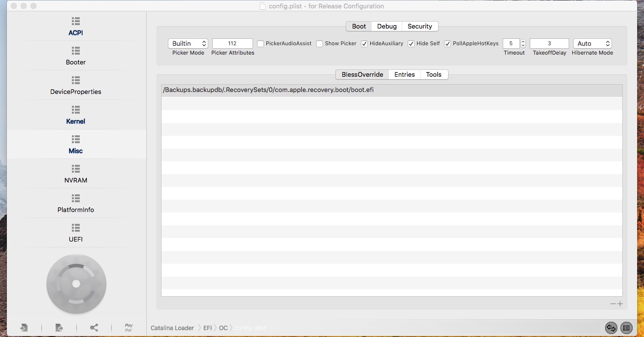Select the Misc section in sidebar
Screen dimensions: 644x337
76,145
